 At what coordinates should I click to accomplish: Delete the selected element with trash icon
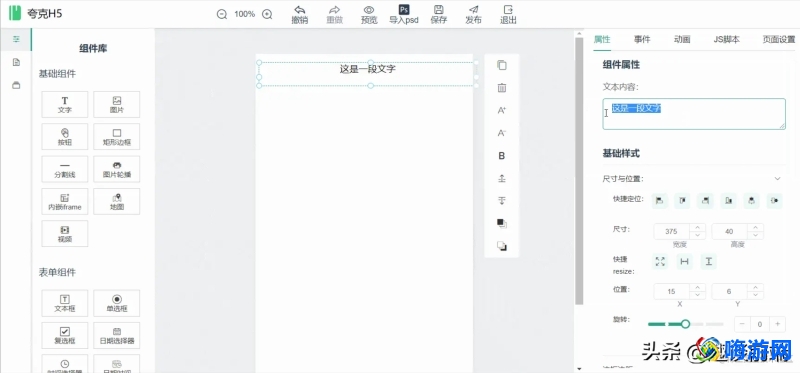(502, 88)
